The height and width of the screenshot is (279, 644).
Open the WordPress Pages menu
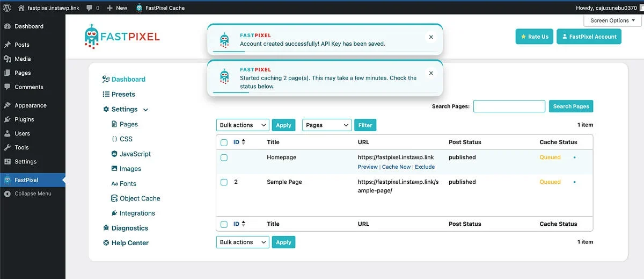click(23, 73)
